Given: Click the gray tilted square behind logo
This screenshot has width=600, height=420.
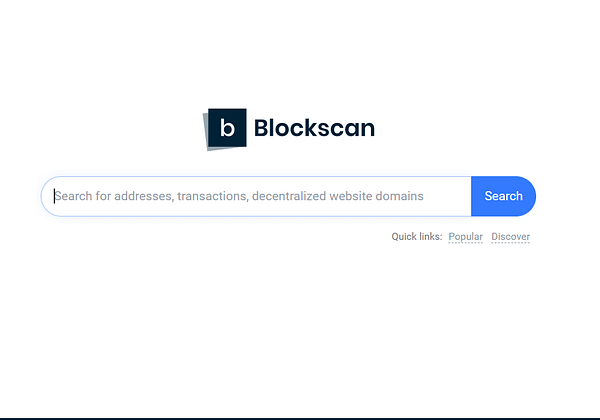Looking at the screenshot, I should 205,132.
